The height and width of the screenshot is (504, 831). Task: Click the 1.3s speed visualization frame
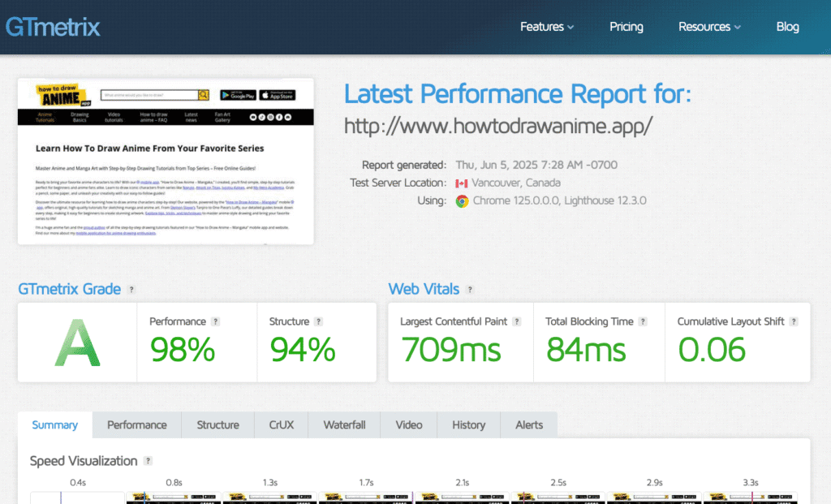coord(270,498)
